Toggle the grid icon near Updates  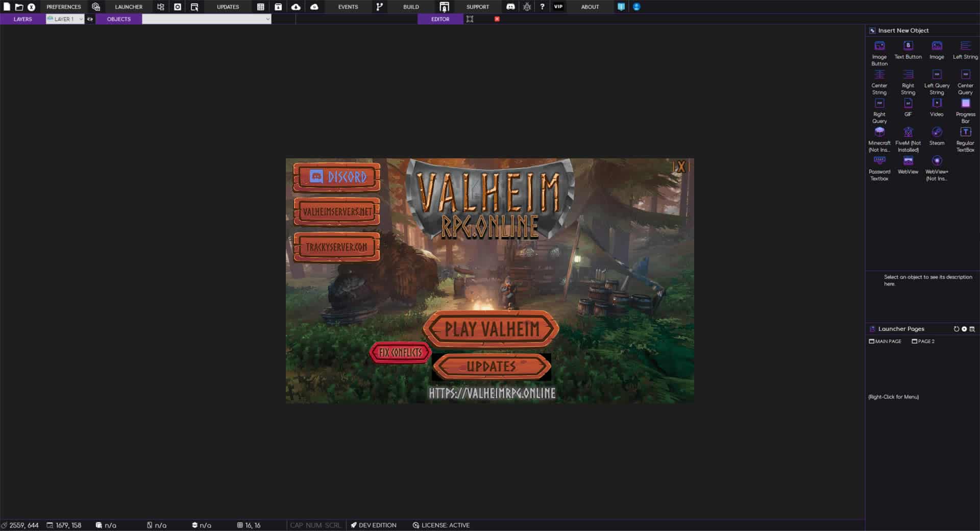tap(260, 7)
